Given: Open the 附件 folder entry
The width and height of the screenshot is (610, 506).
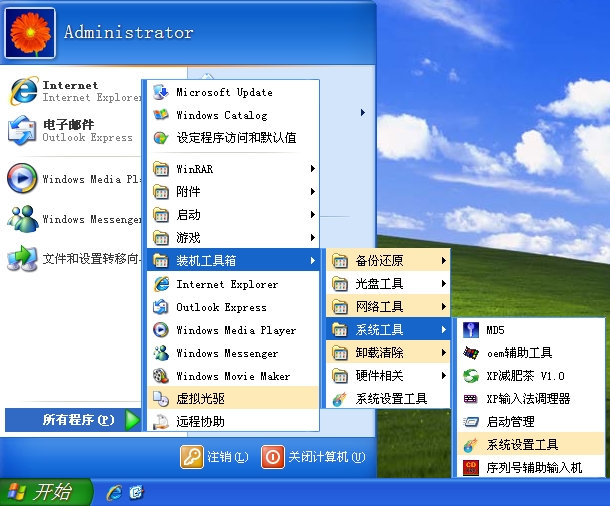Looking at the screenshot, I should 233,192.
